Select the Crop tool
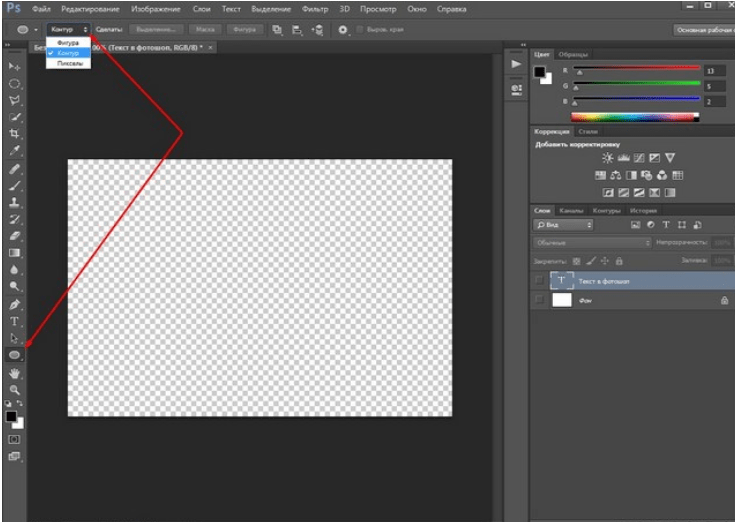The width and height of the screenshot is (735, 522). (x=15, y=134)
